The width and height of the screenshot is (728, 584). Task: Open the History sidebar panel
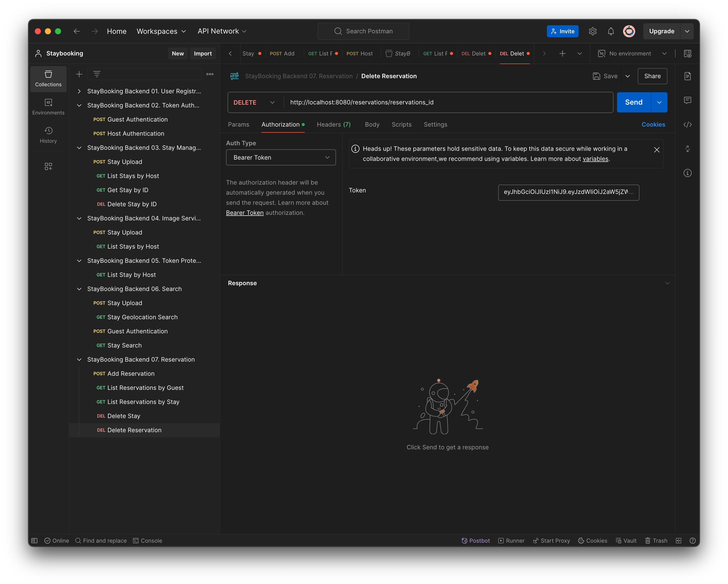48,135
